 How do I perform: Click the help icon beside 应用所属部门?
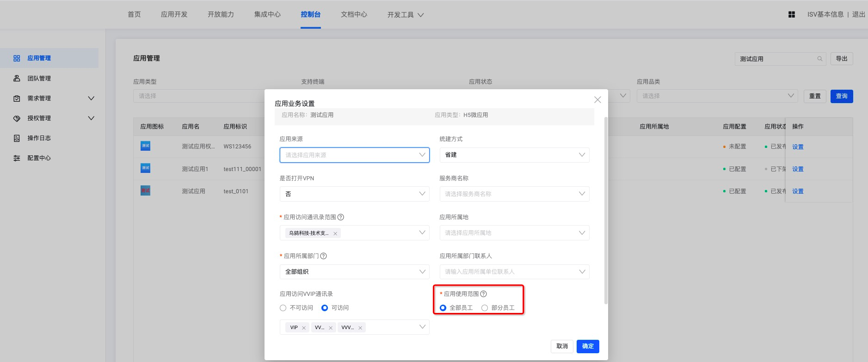324,256
